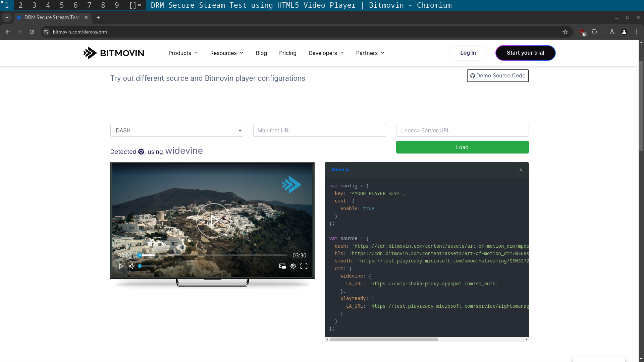
Task: Bookmark this page with the star icon
Action: (565, 32)
